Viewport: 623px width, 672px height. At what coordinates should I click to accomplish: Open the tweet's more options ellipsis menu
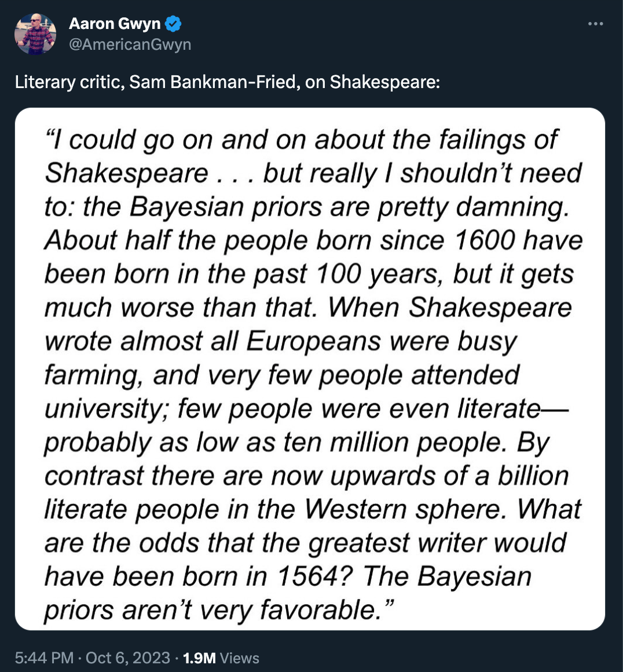click(x=595, y=24)
